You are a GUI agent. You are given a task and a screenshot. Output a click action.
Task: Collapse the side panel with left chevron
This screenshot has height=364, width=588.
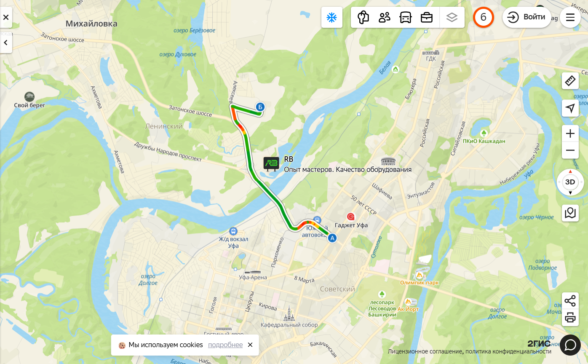tap(6, 43)
